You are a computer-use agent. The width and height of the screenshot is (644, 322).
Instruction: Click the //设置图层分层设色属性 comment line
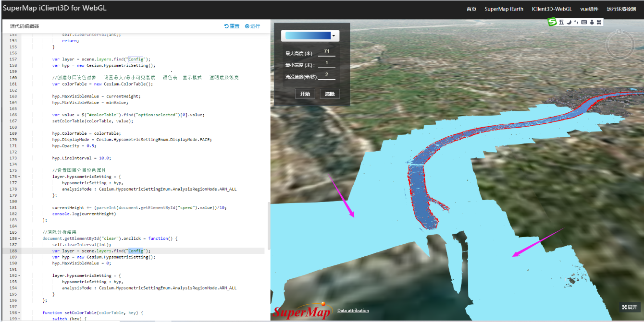[79, 170]
